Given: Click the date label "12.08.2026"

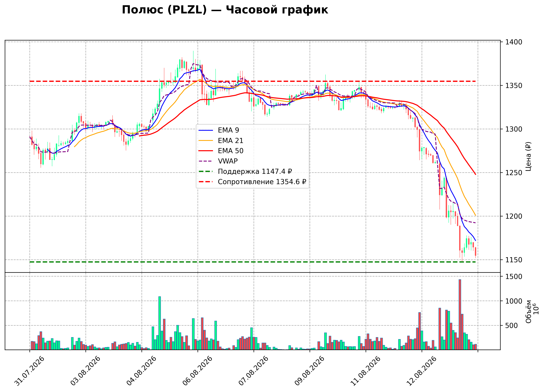Looking at the screenshot, I should (x=421, y=371).
